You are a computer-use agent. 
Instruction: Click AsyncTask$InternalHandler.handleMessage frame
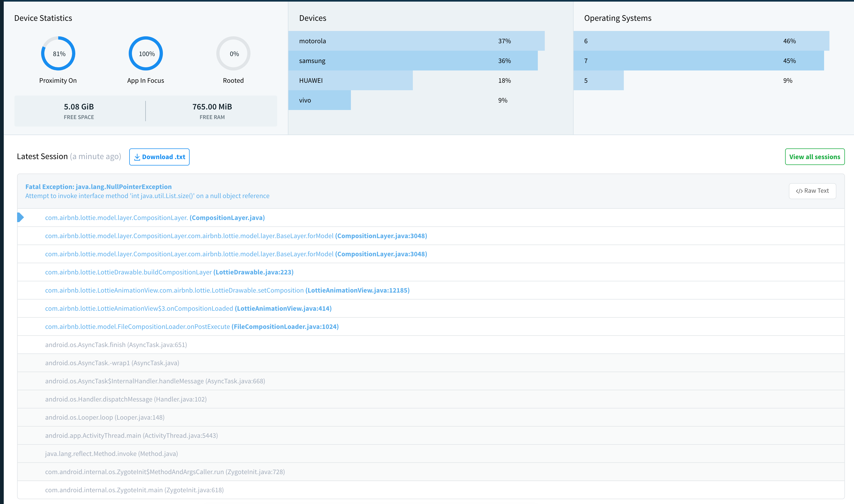(431, 381)
